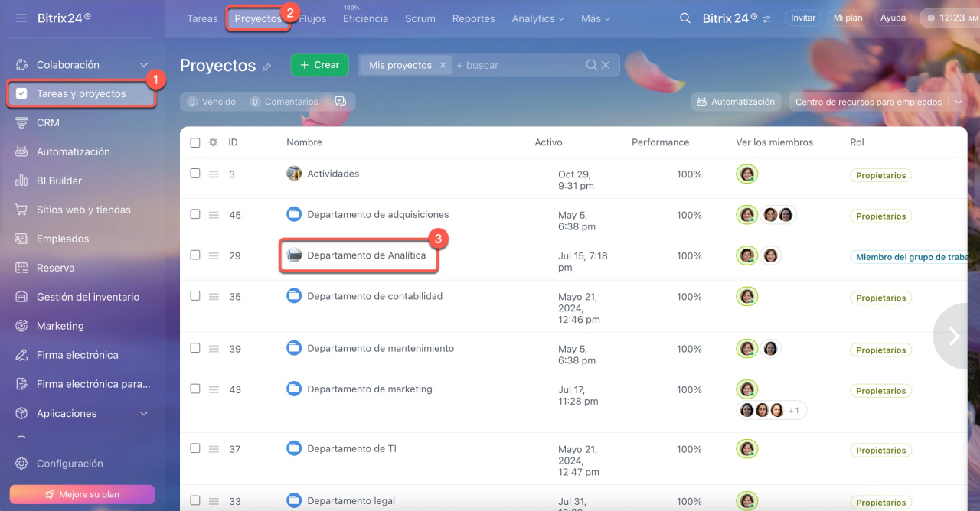
Task: Click the right arrow slider to scroll table
Action: point(954,336)
